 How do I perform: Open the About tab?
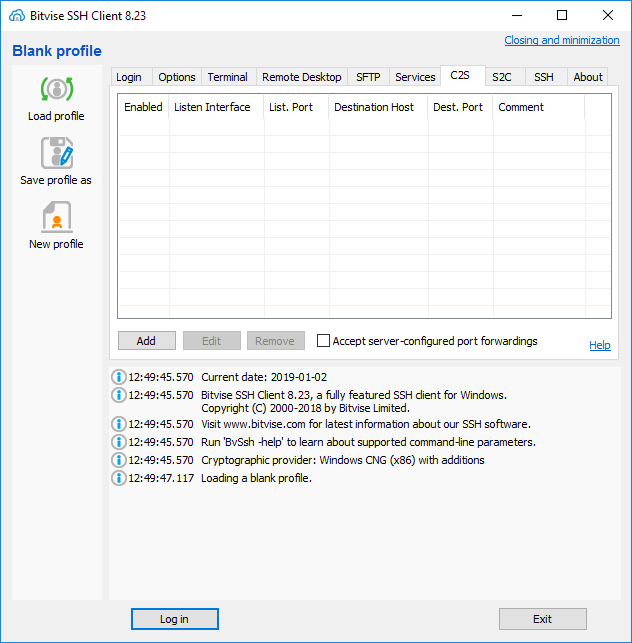pyautogui.click(x=588, y=77)
